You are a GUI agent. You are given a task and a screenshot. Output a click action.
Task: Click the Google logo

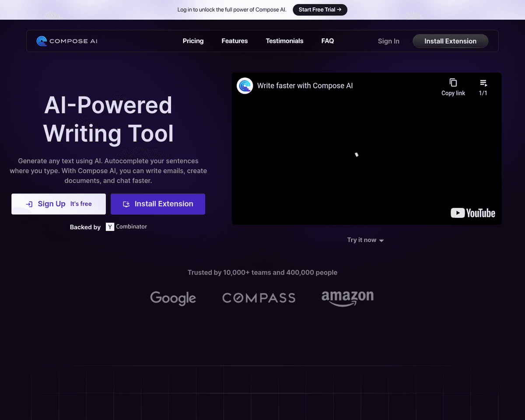173,298
